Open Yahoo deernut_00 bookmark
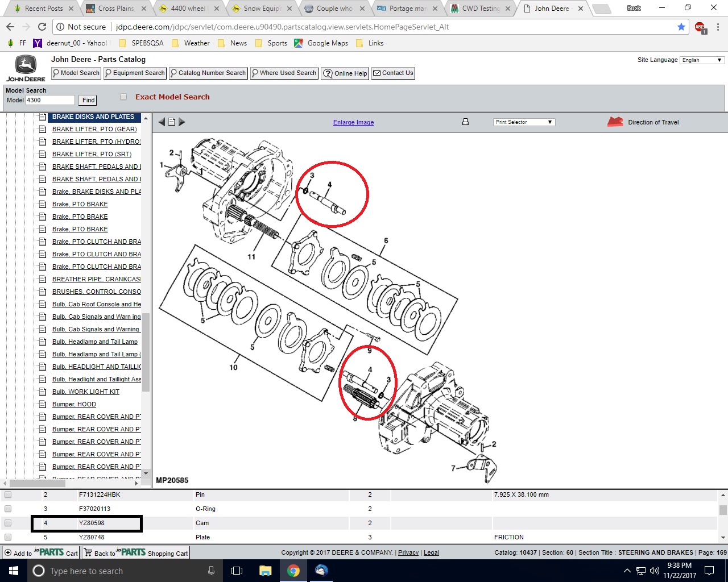728x582 pixels. 71,43
